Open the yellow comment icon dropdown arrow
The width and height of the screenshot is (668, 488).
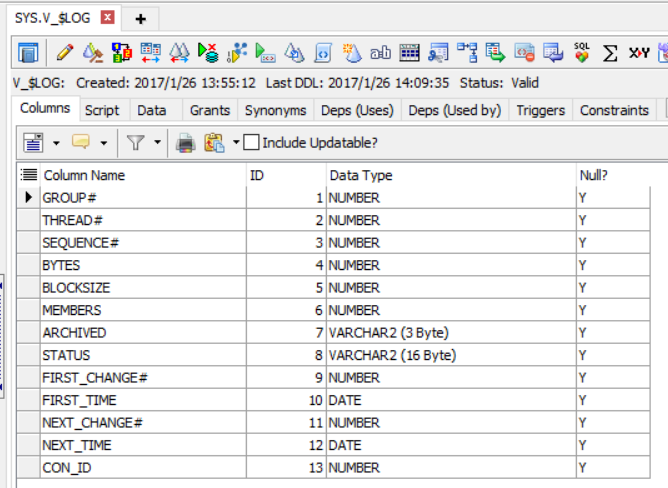pos(104,143)
